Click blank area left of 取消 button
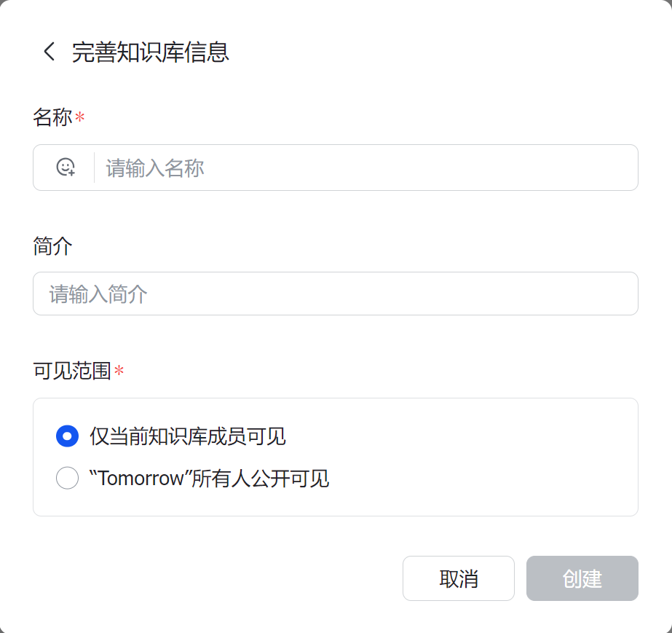The height and width of the screenshot is (633, 672). (x=218, y=578)
